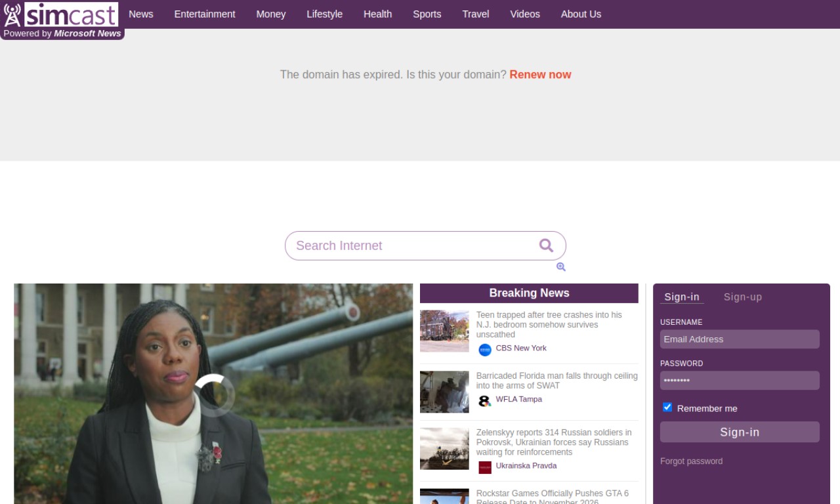The height and width of the screenshot is (504, 840).
Task: Open the tree crash story thumbnail
Action: [x=444, y=331]
